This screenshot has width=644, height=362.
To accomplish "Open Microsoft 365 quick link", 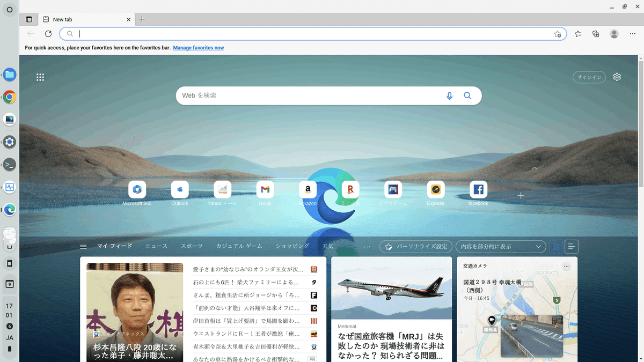I will pos(137,194).
